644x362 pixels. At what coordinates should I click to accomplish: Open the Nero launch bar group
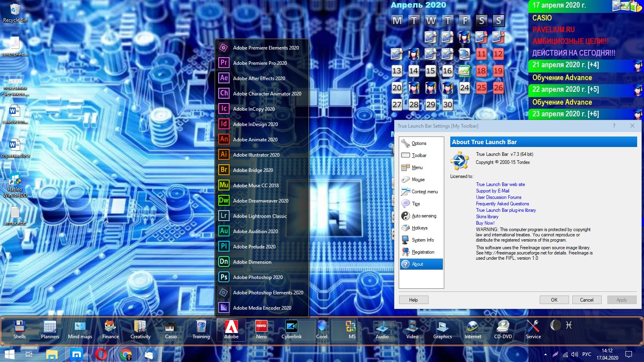261,330
